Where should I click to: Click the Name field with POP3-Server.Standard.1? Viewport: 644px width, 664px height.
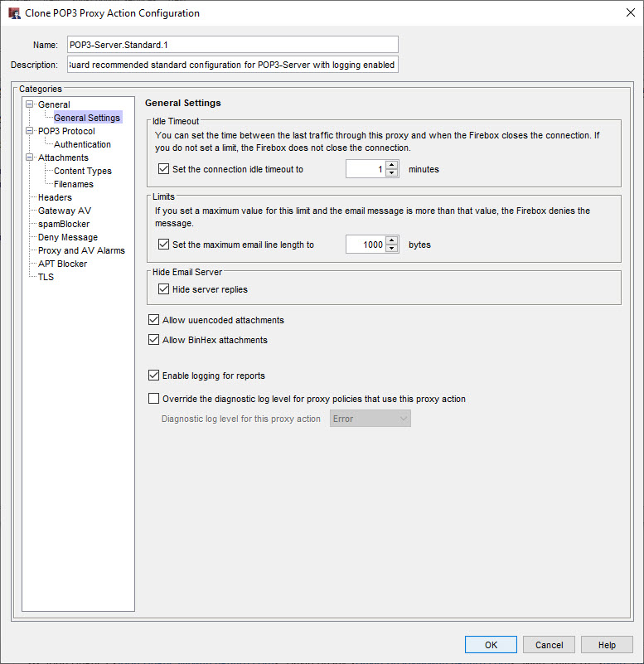coord(232,45)
